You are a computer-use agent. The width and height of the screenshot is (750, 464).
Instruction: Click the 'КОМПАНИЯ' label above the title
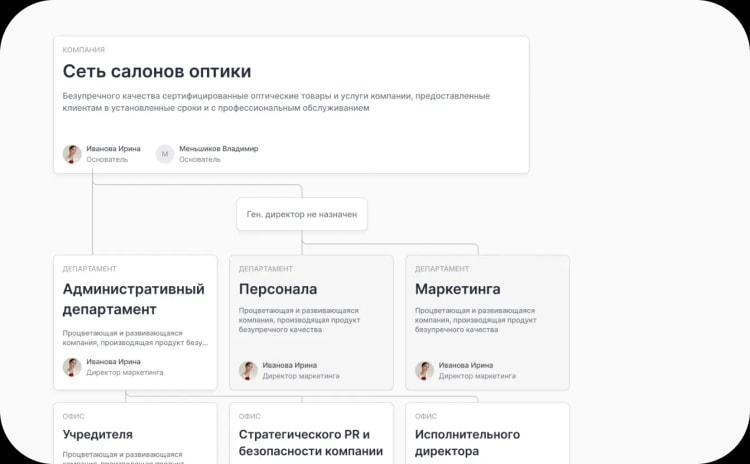point(84,50)
